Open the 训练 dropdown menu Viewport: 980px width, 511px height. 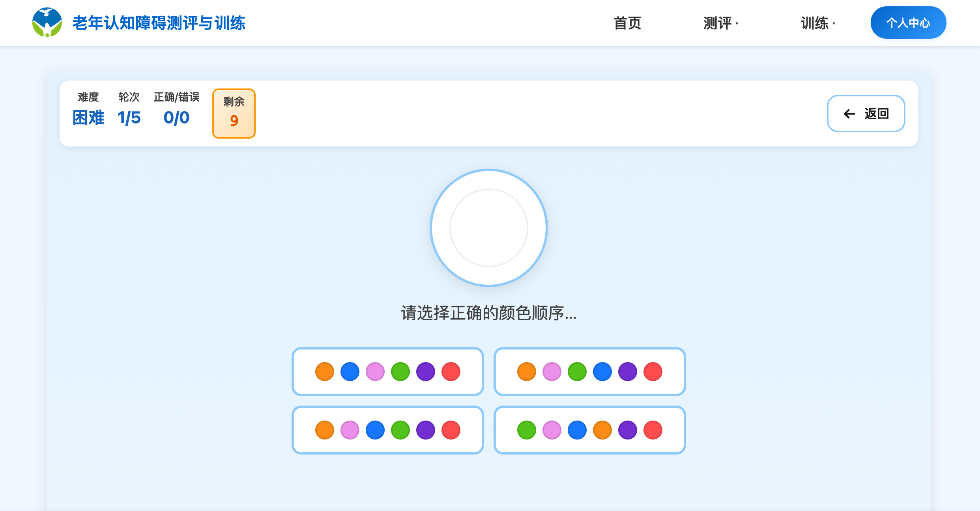[x=817, y=23]
